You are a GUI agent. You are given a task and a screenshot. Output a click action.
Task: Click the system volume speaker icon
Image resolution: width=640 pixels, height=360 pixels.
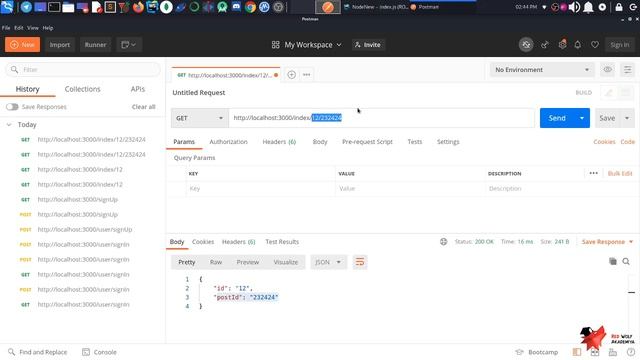pyautogui.click(x=574, y=7)
